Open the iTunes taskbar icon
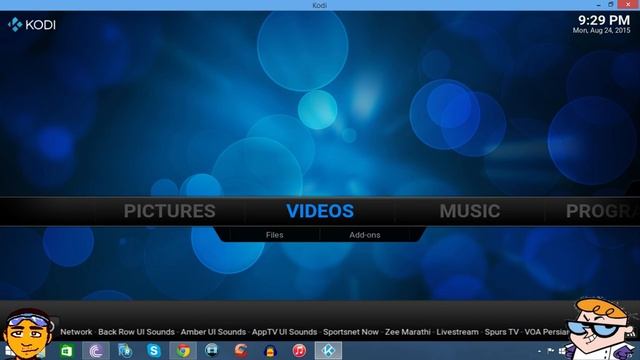The width and height of the screenshot is (640, 360). point(299,351)
